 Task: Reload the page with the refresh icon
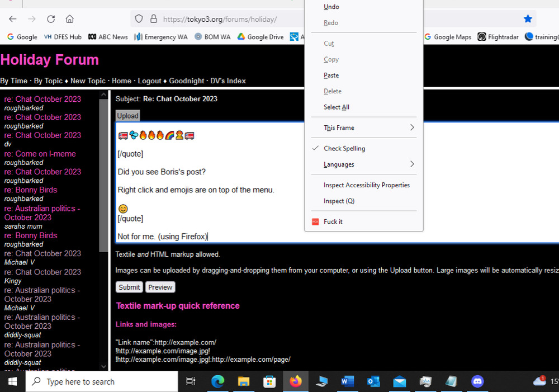tap(51, 19)
